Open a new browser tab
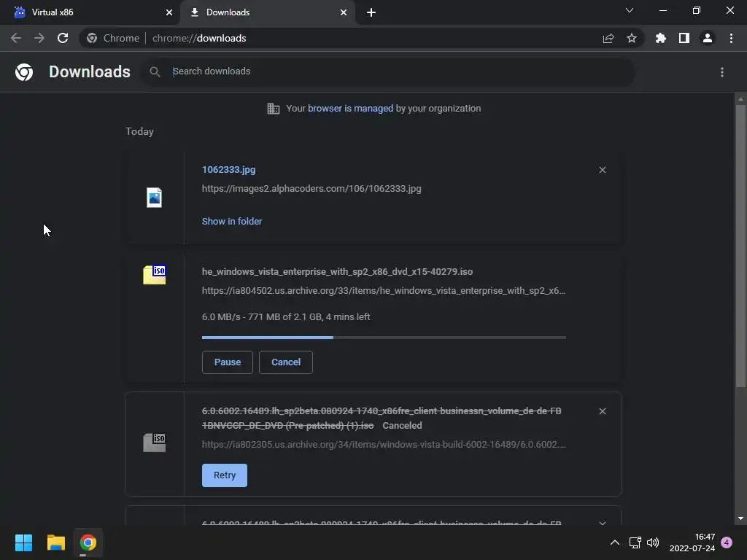 [x=371, y=12]
